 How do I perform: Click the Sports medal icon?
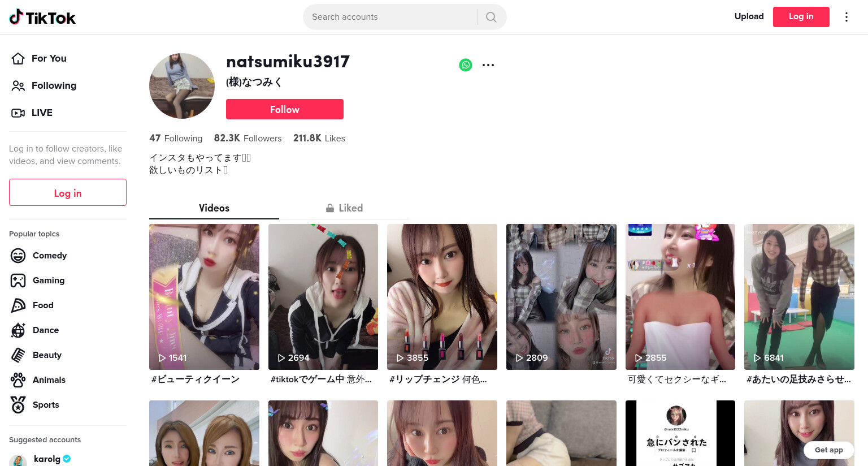click(x=18, y=405)
